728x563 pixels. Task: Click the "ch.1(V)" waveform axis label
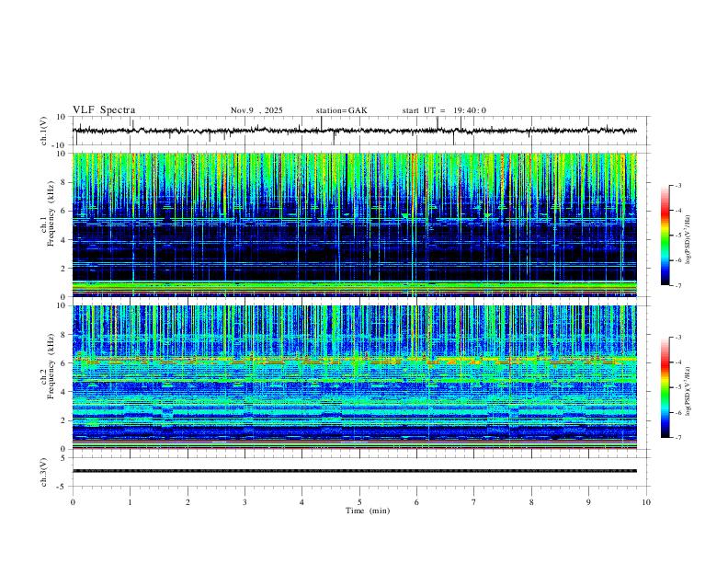44,131
